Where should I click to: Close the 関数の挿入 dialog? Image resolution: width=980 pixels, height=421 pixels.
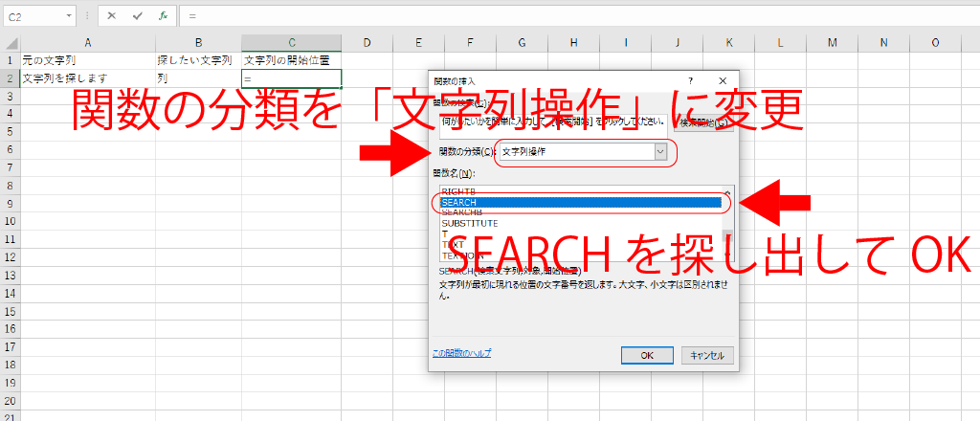coord(723,81)
